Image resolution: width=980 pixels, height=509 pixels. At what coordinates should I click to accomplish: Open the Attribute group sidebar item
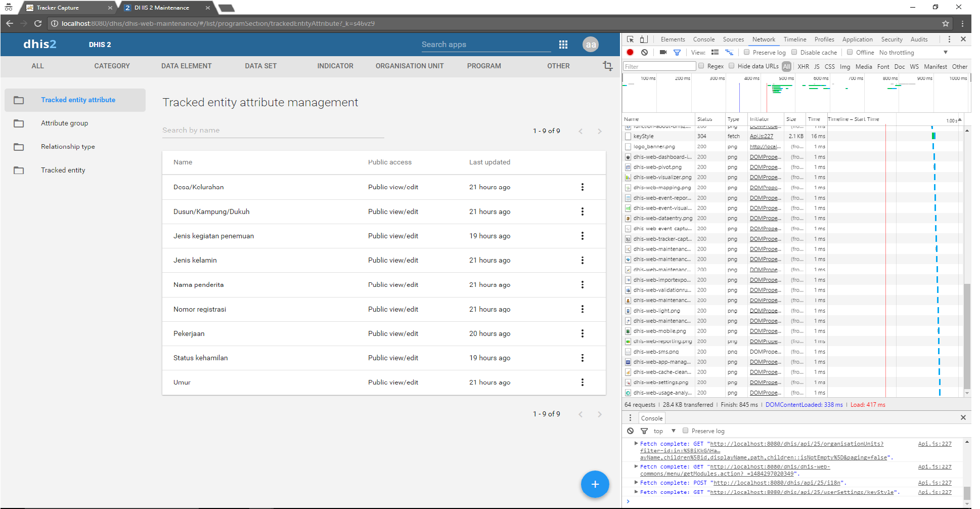(64, 123)
